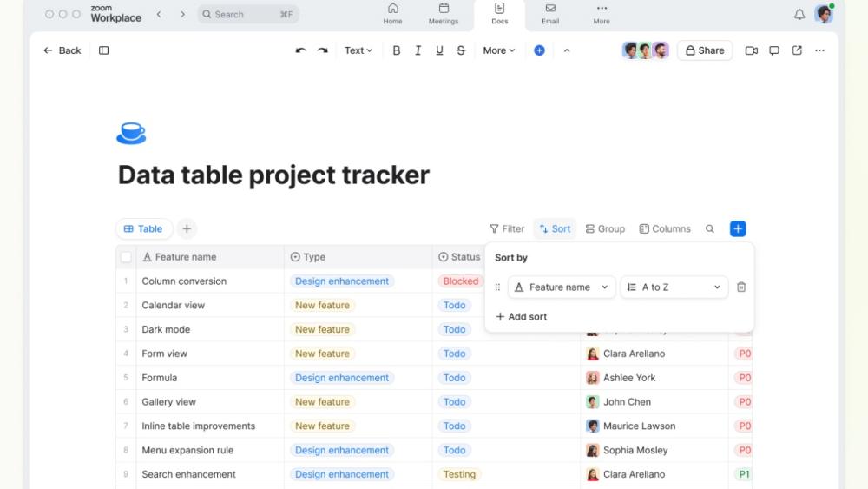Start a video meeting from camera icon
The image size is (868, 489).
coord(752,50)
